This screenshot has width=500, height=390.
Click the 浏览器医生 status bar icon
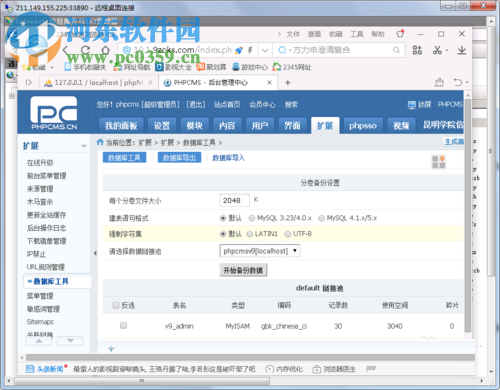point(316,369)
